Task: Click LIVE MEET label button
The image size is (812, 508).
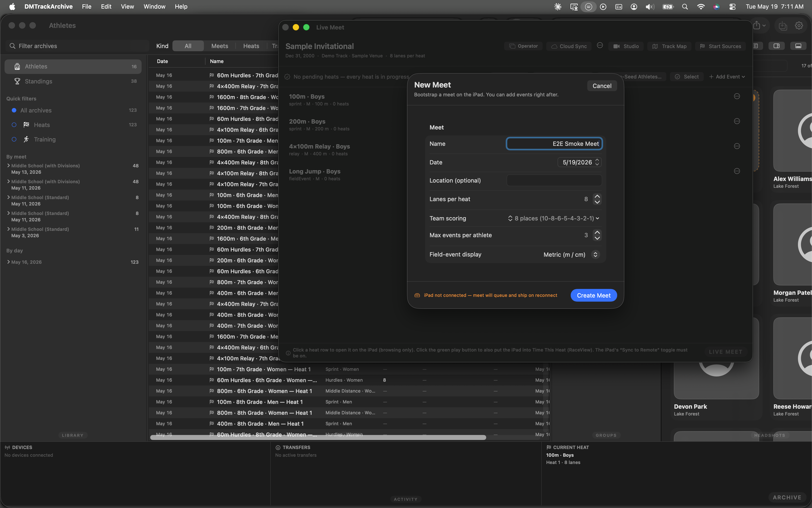Action: point(725,352)
